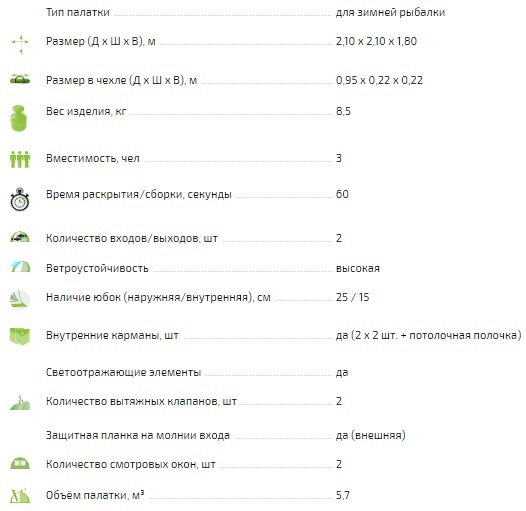Viewport: 526px width, 511px height.
Task: Click the pockets value with 'потолочная полочка'
Action: click(x=429, y=335)
